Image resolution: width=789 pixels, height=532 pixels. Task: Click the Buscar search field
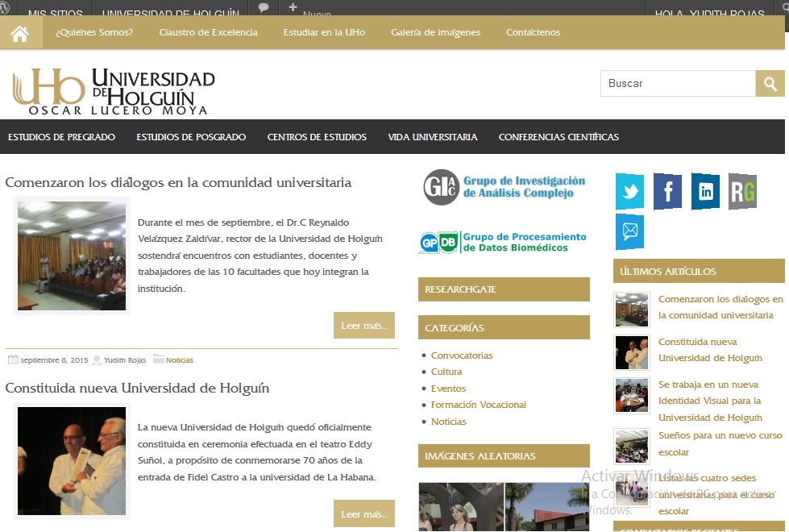pyautogui.click(x=677, y=83)
